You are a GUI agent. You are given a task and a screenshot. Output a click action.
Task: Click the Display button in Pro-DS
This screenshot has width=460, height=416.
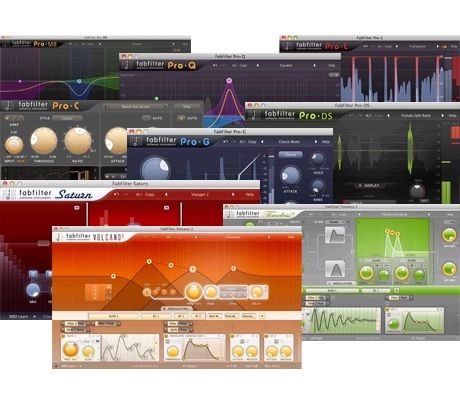click(x=369, y=185)
